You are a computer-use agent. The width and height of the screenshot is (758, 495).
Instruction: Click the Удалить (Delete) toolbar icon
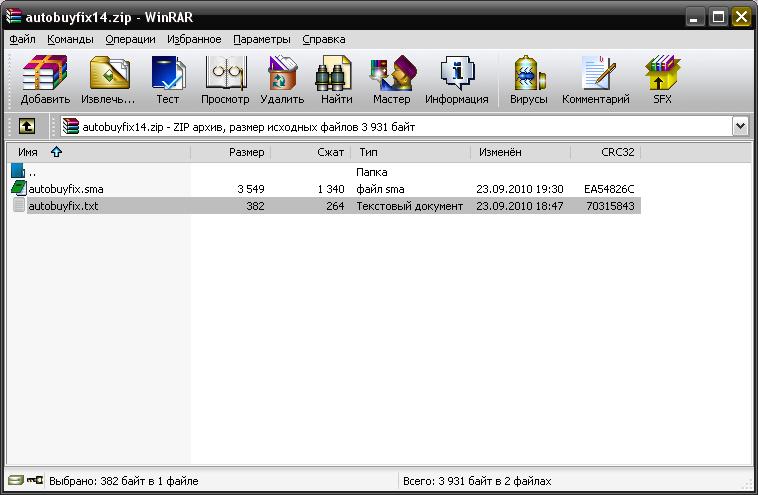point(282,73)
